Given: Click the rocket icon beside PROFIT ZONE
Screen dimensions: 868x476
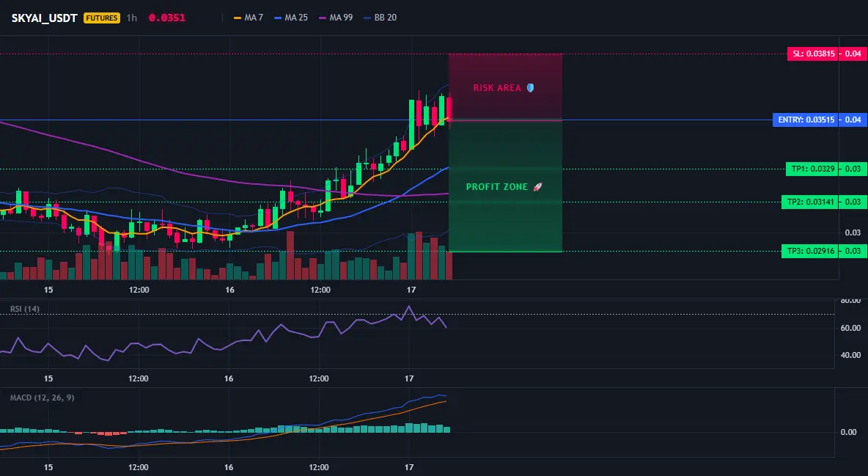Looking at the screenshot, I should pos(537,187).
